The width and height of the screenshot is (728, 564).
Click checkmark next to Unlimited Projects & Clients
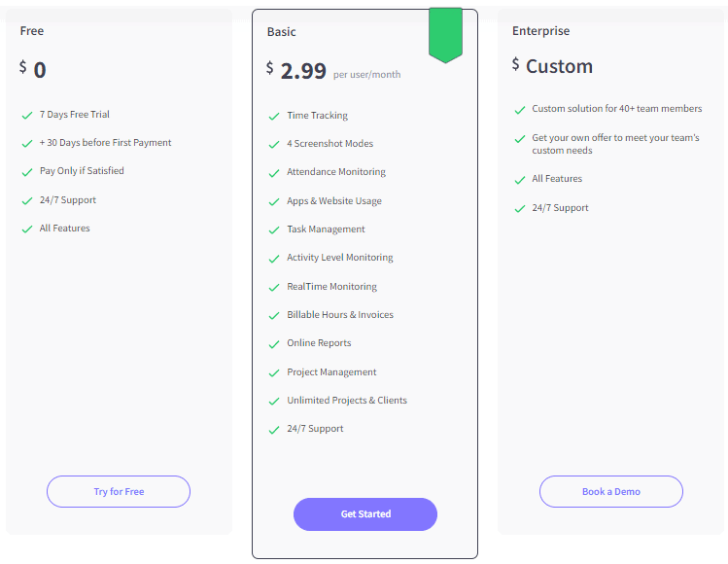(x=274, y=402)
